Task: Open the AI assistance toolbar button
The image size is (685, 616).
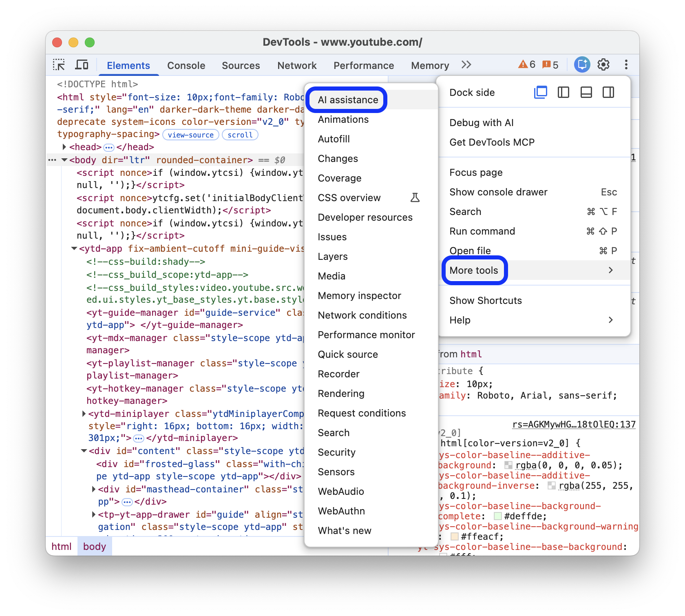Action: click(582, 64)
